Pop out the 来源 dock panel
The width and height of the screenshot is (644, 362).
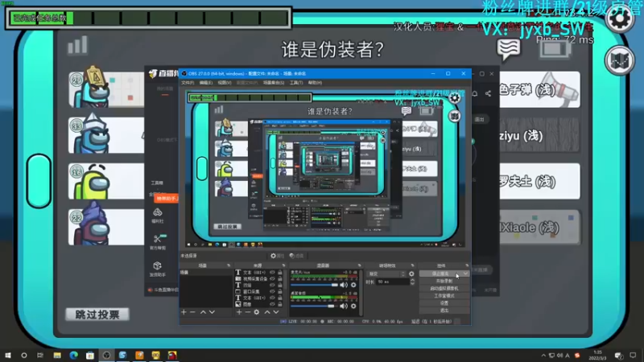tap(283, 265)
